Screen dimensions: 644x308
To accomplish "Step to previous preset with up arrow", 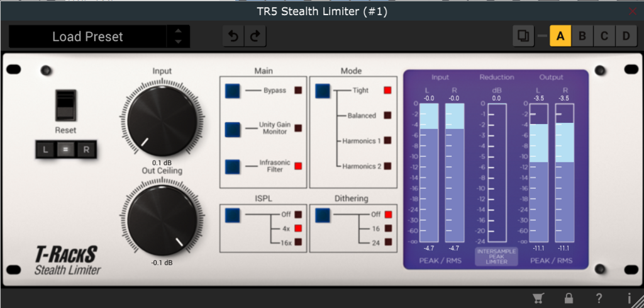I will (178, 31).
